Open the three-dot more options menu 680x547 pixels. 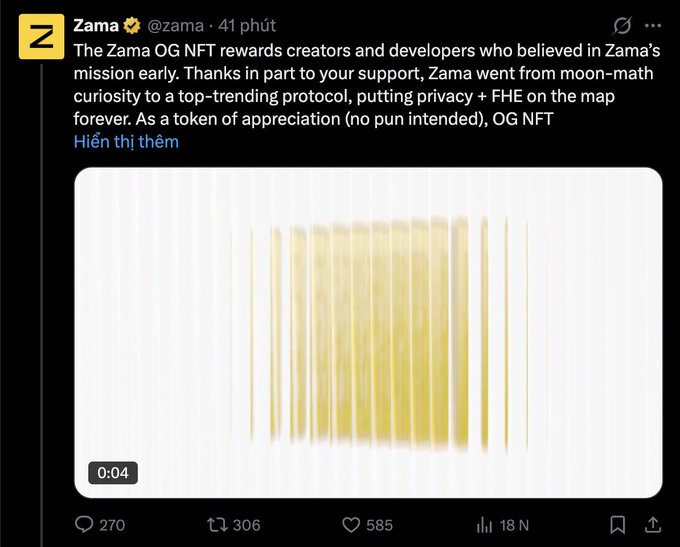[653, 25]
